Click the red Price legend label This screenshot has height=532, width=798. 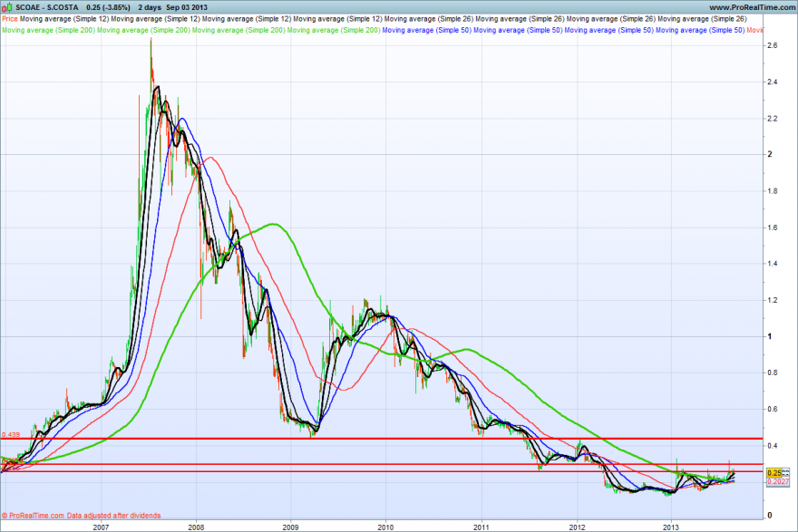pyautogui.click(x=10, y=19)
